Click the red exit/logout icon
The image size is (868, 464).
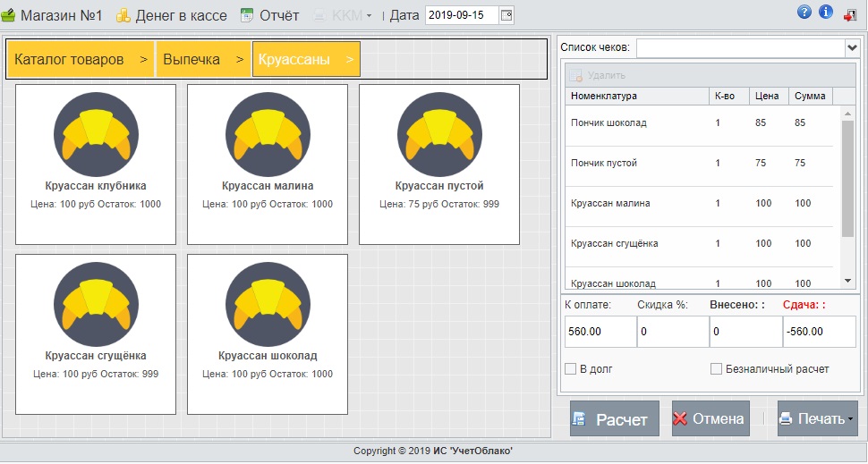[850, 15]
